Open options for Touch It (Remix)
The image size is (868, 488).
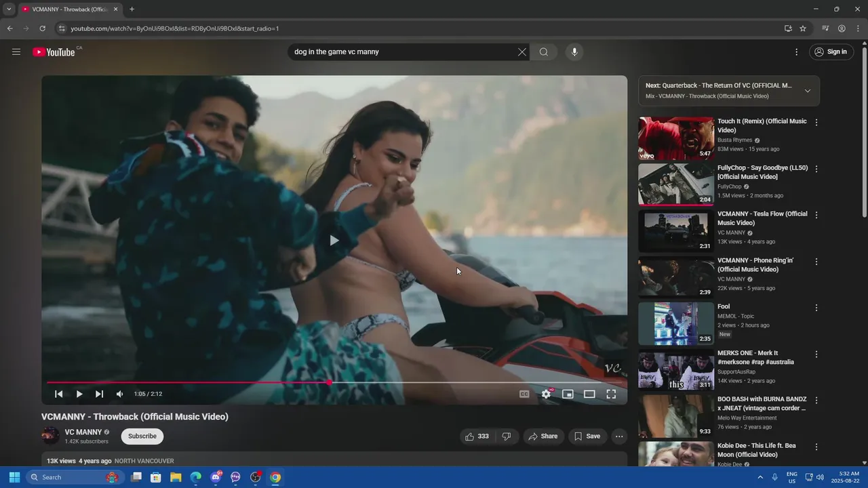point(816,123)
